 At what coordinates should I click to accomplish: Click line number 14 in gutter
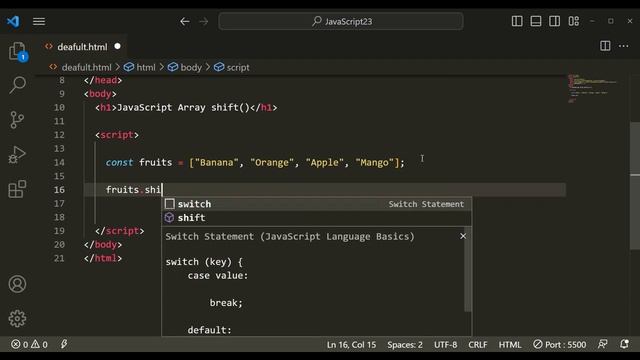click(59, 162)
